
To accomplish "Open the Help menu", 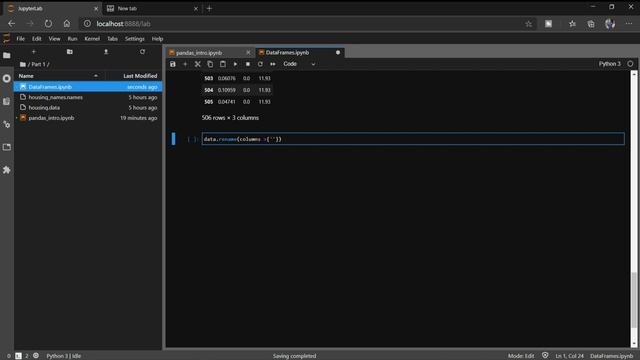I will 157,39.
